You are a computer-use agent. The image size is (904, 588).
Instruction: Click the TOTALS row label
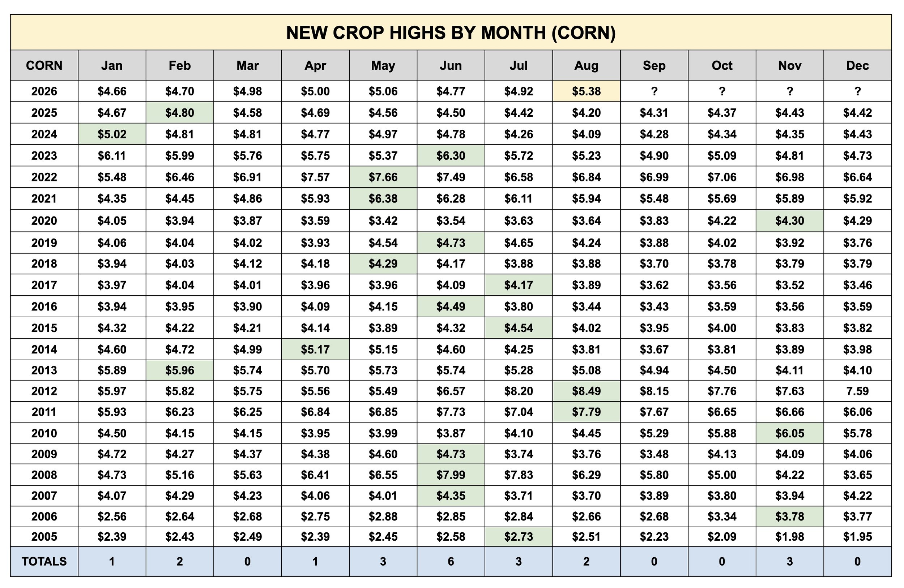coord(44,561)
